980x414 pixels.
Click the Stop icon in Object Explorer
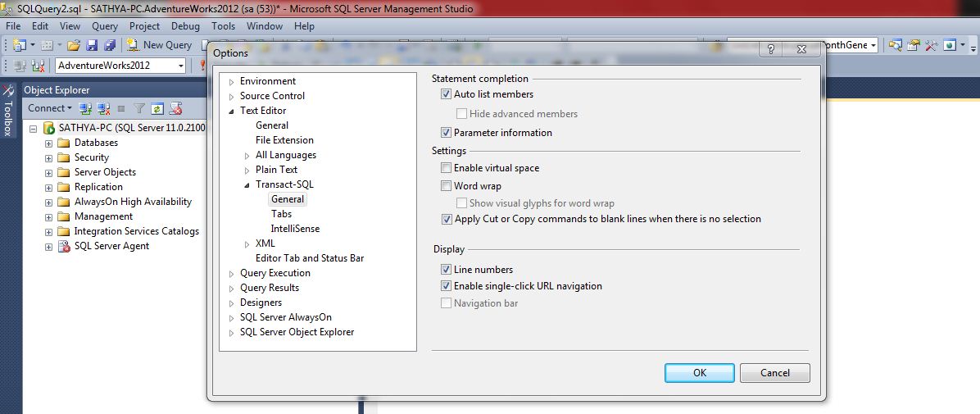coord(121,109)
